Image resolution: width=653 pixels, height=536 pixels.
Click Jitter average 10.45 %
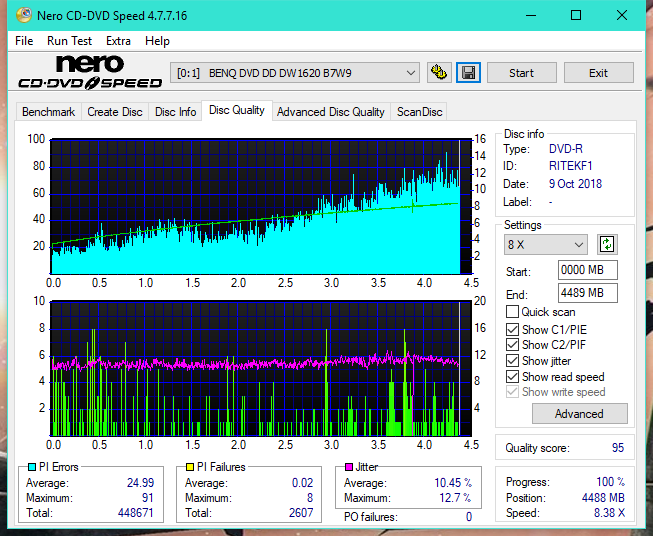click(x=453, y=482)
